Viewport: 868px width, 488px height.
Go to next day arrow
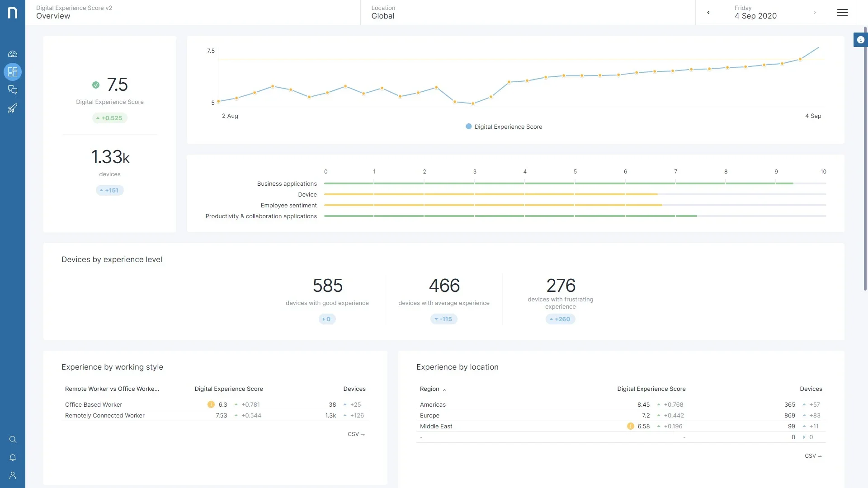point(815,13)
